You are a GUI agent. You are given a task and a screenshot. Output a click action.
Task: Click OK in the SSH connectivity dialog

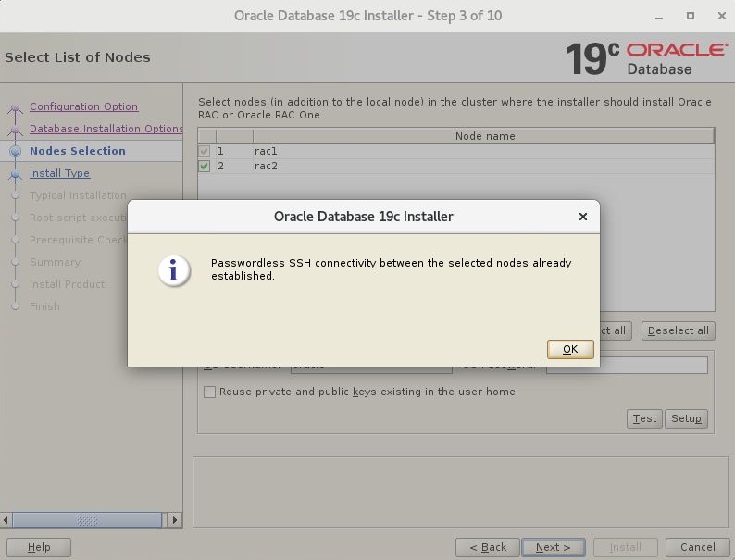point(569,349)
